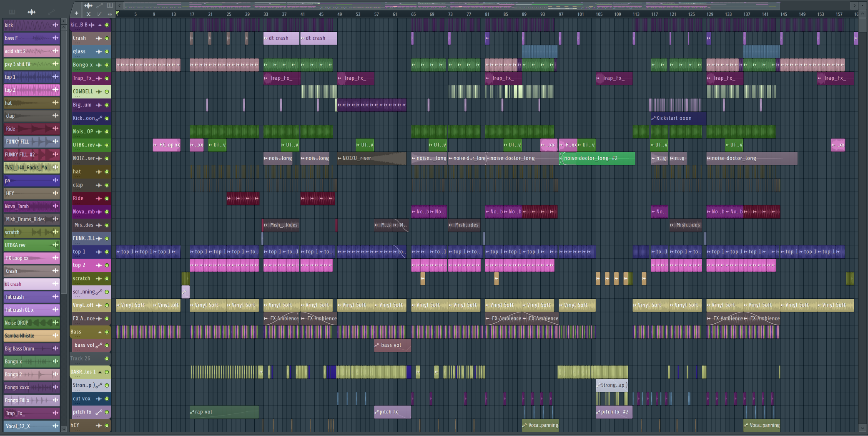
Task: Toggle mute on the top 1 track
Action: tap(107, 252)
